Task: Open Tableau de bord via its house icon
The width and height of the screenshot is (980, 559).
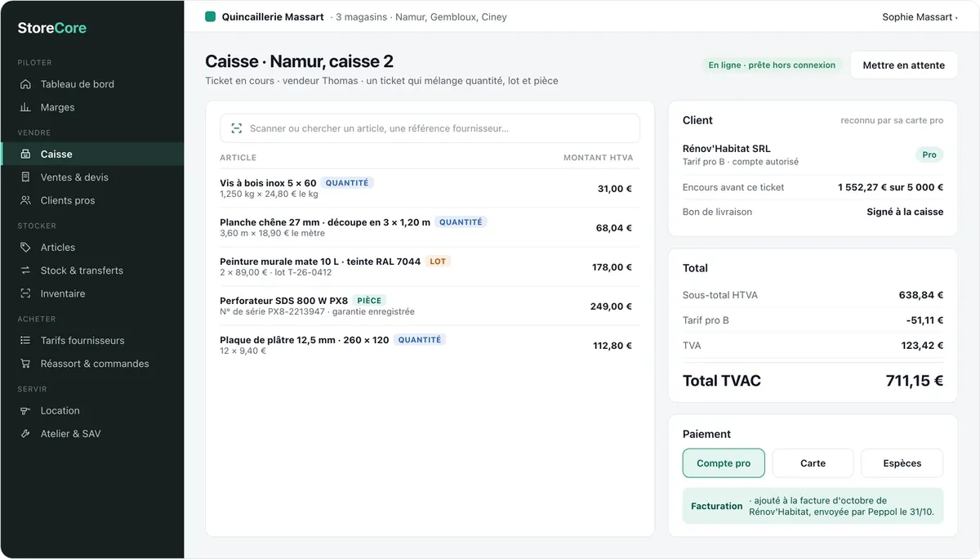Action: (x=25, y=84)
